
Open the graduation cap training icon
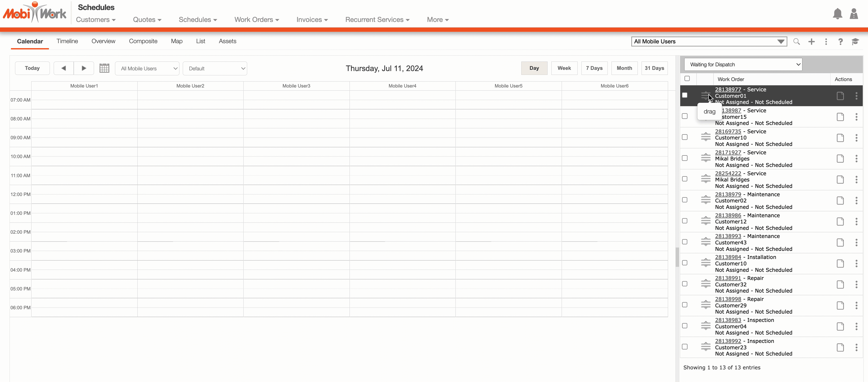coord(855,41)
